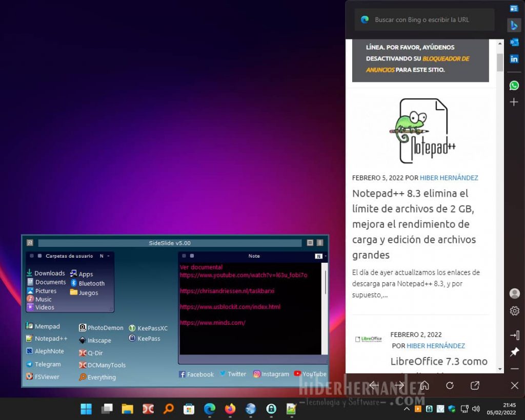Viewport: 525px width, 420px height.
Task: Open Edge sidebar settings gear
Action: pyautogui.click(x=514, y=311)
